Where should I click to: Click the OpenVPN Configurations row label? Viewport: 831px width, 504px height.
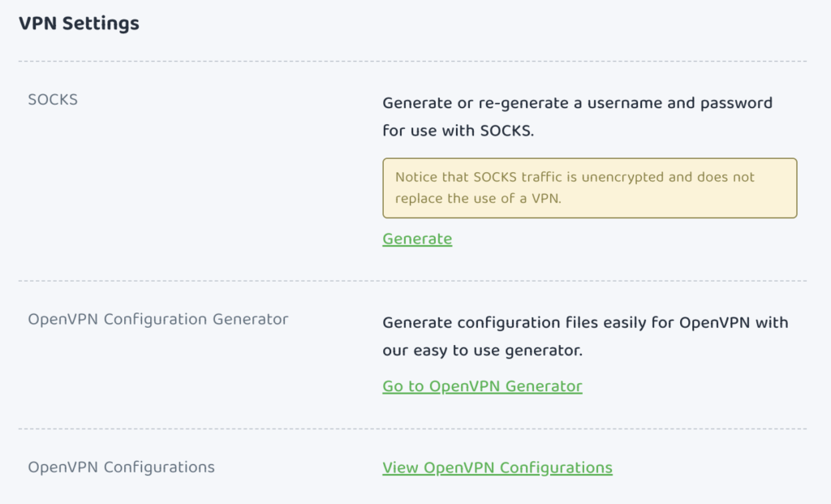pyautogui.click(x=121, y=467)
